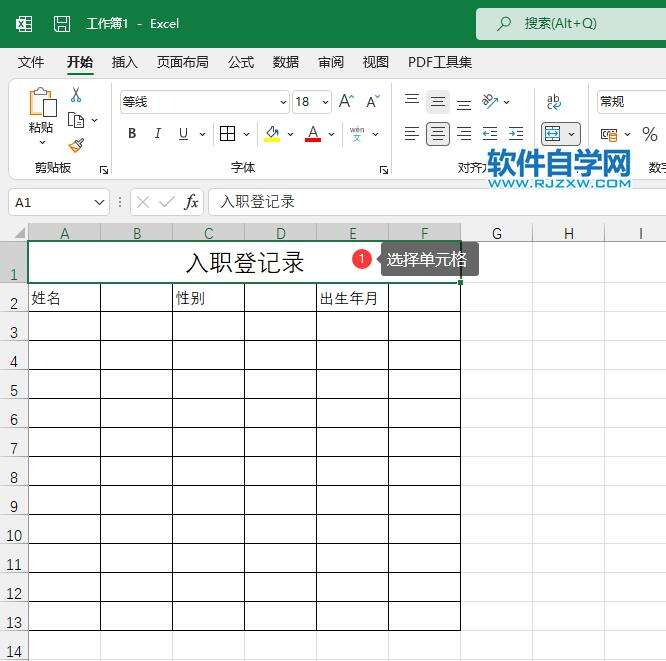Toggle Bold formatting
Image resolution: width=666 pixels, height=661 pixels.
[132, 134]
